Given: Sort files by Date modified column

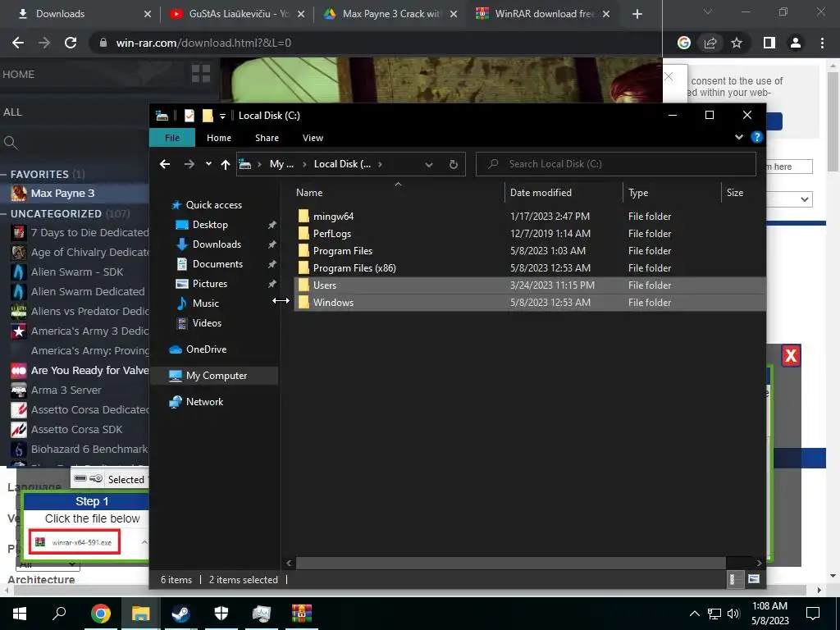Looking at the screenshot, I should click(x=563, y=193).
